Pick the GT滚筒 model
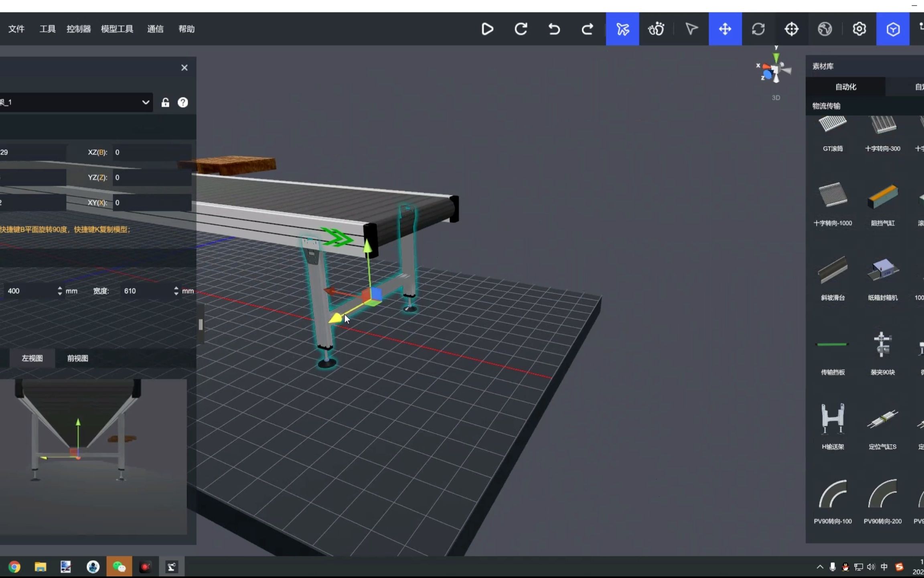 833,134
